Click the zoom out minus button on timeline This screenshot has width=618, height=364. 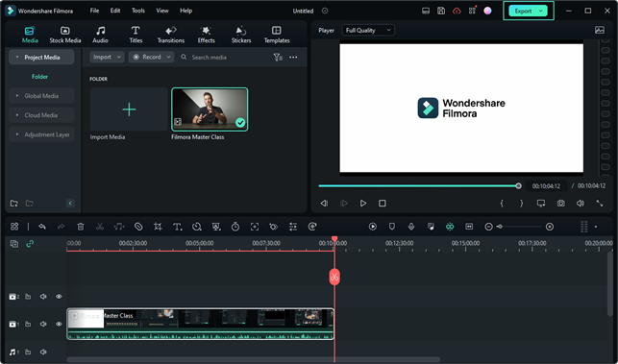coord(488,227)
